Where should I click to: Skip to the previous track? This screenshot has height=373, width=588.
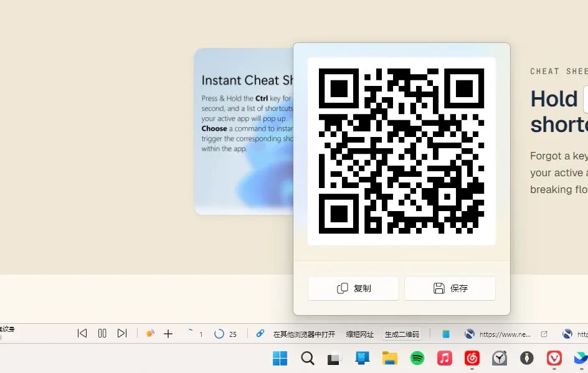click(82, 333)
